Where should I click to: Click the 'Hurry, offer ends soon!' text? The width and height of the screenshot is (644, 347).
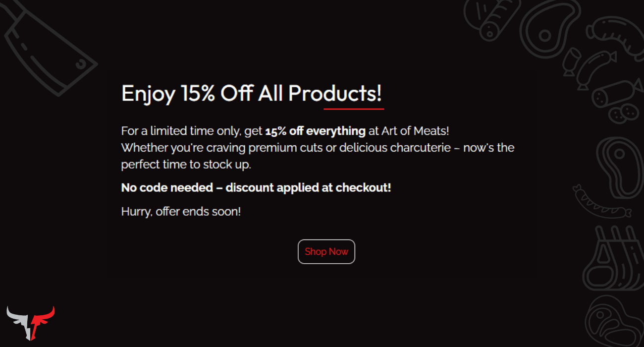(x=181, y=212)
